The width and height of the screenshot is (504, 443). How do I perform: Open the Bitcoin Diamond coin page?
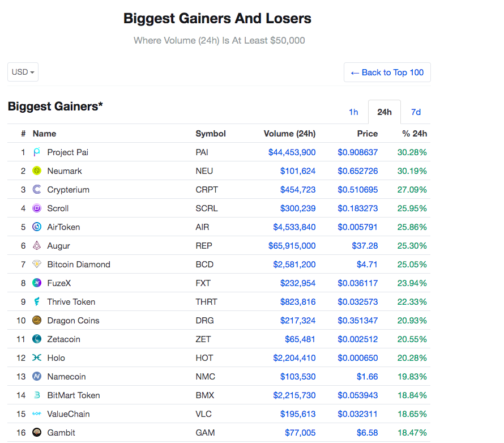(79, 264)
